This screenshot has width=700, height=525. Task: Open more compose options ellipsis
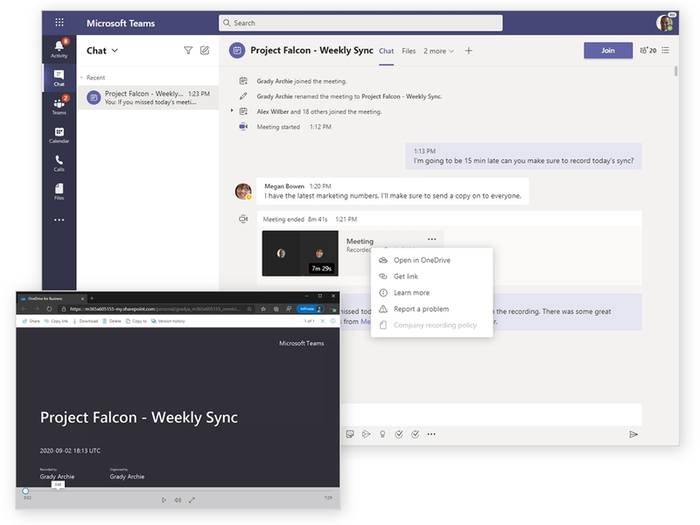[431, 434]
